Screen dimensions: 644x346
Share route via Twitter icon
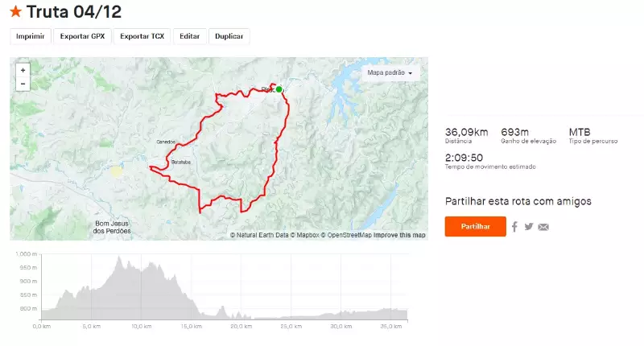(x=529, y=227)
